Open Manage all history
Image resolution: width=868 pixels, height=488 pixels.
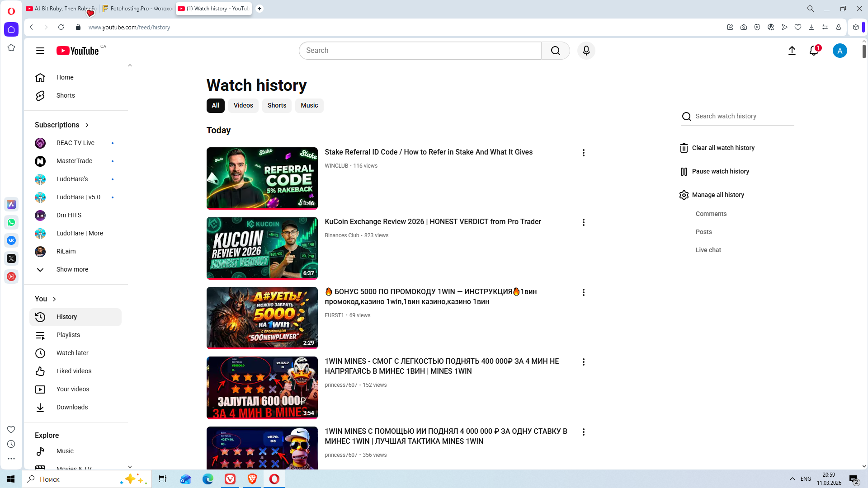tap(717, 195)
